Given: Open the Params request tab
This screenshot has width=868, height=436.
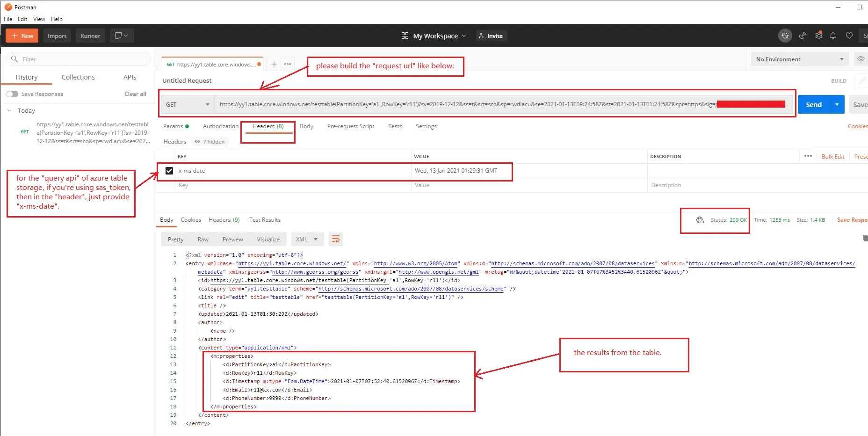Looking at the screenshot, I should click(176, 126).
